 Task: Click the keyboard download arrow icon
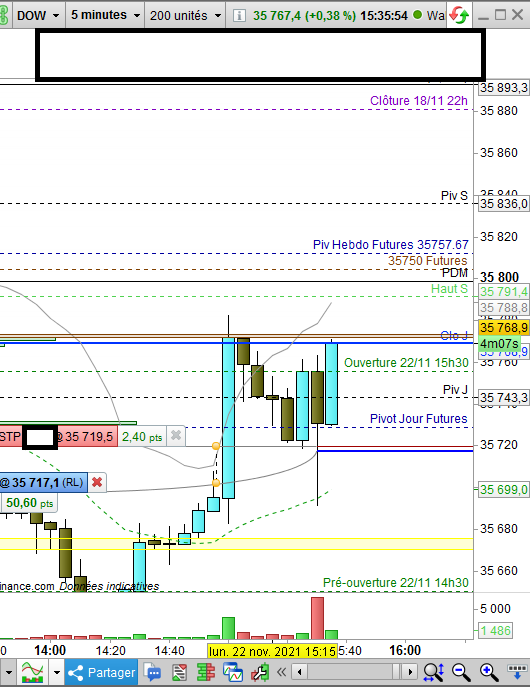coord(516,672)
